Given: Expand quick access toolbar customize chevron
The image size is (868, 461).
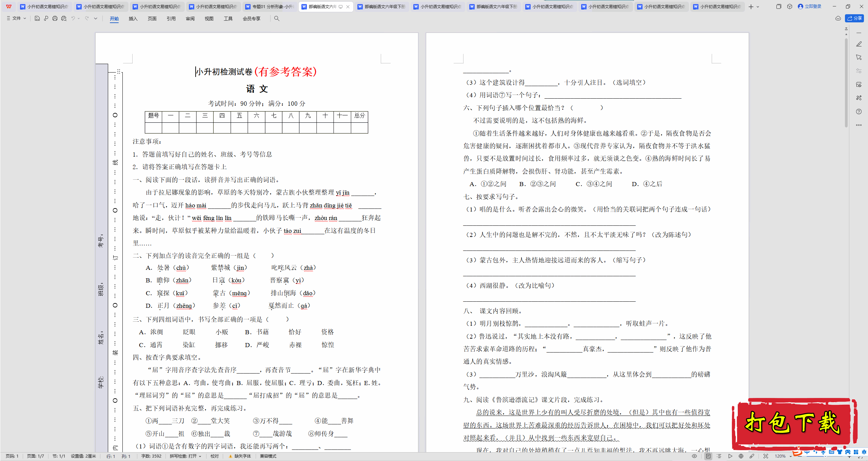Looking at the screenshot, I should 96,18.
